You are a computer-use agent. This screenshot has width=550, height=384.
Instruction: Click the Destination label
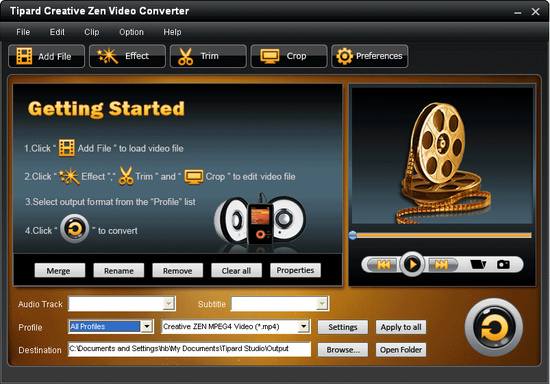(40, 350)
